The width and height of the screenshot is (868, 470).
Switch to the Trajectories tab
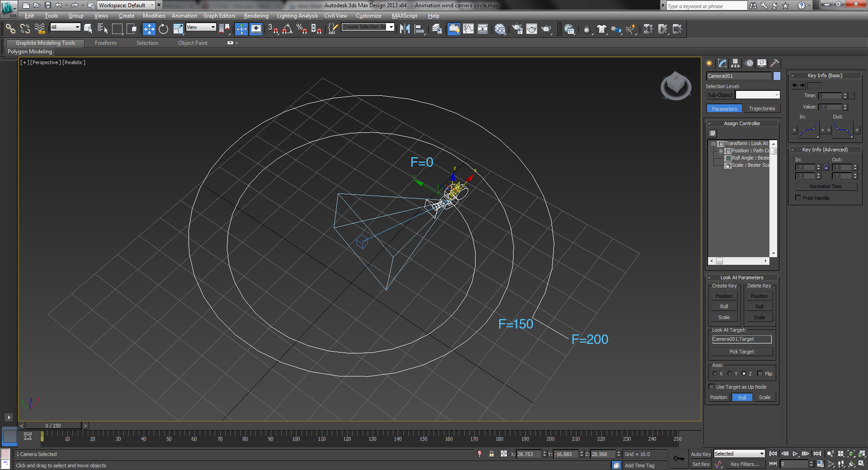(762, 108)
